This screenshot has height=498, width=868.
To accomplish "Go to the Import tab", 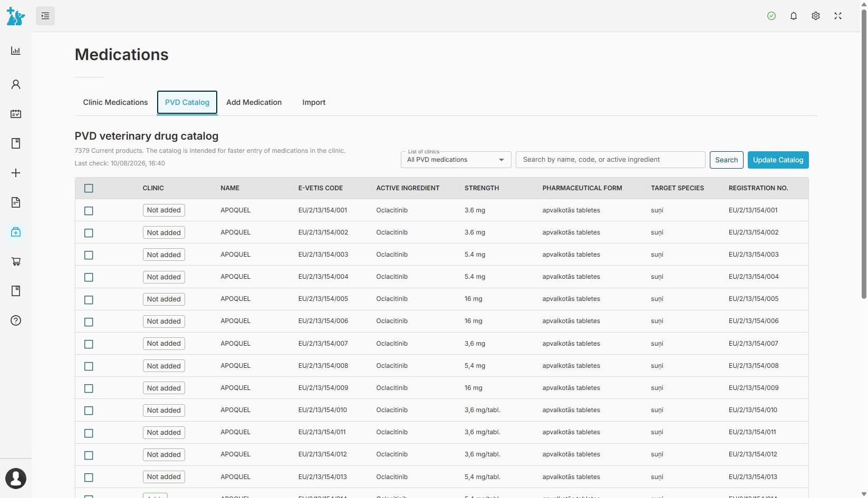I will coord(314,102).
